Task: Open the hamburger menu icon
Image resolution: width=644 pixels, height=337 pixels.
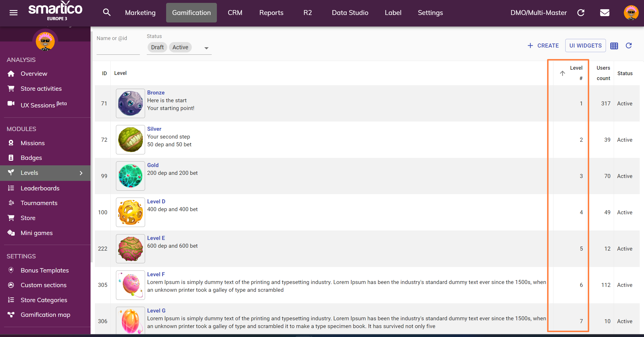Action: coord(13,13)
